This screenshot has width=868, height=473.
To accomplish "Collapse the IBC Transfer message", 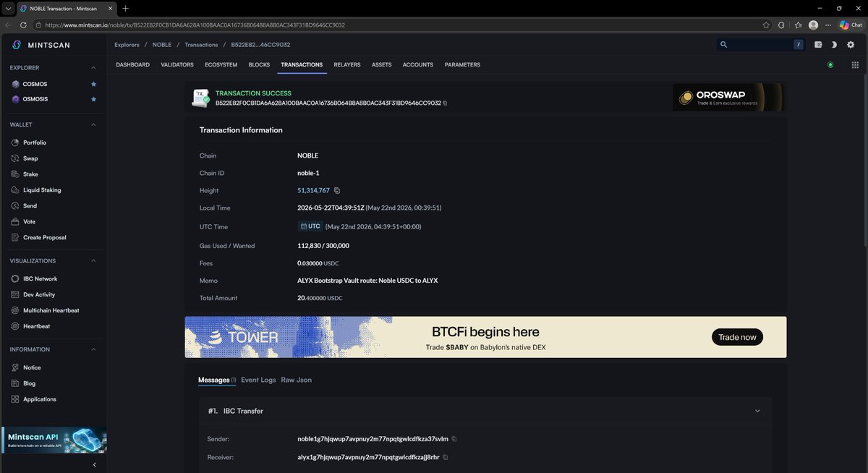I will click(757, 411).
